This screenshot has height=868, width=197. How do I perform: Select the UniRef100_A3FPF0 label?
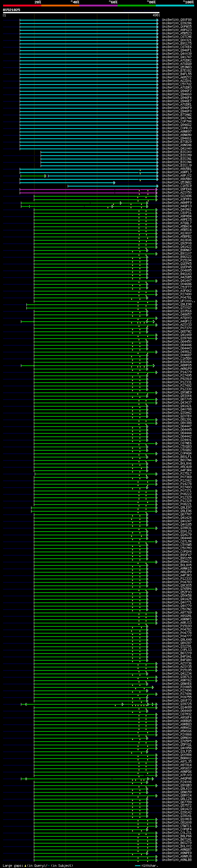tap(176, 200)
